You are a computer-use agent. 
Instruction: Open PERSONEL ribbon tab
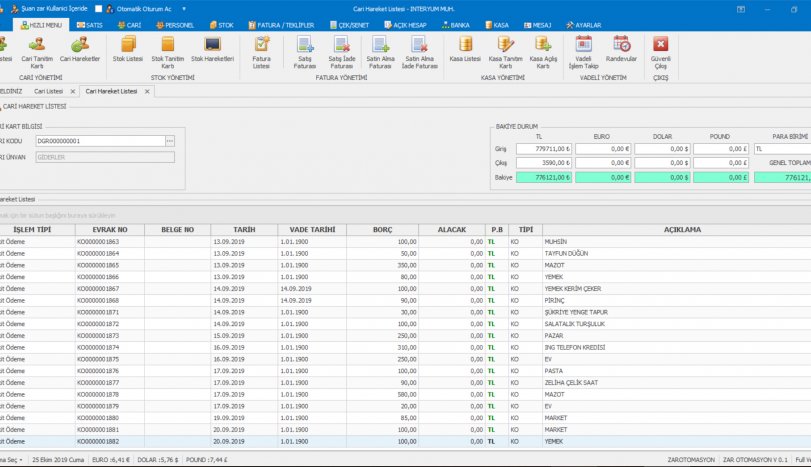tap(175, 25)
